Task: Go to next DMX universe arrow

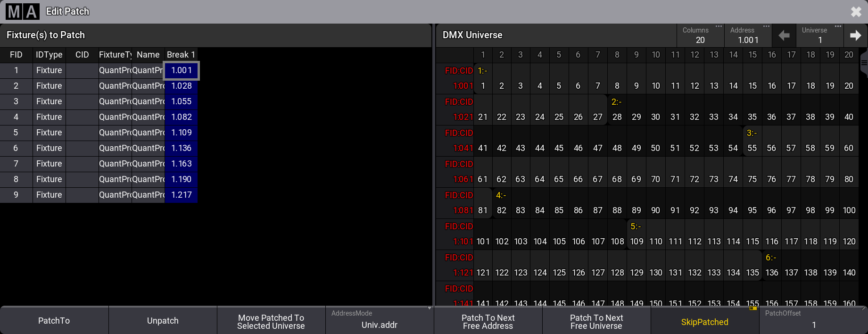Action: click(855, 35)
